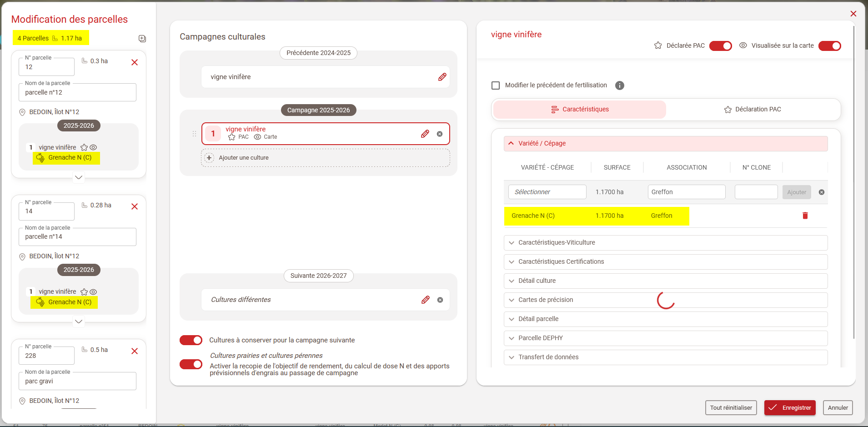Screen dimensions: 868x427
Task: Click the add parcel icon beside the parcel count
Action: pos(142,39)
